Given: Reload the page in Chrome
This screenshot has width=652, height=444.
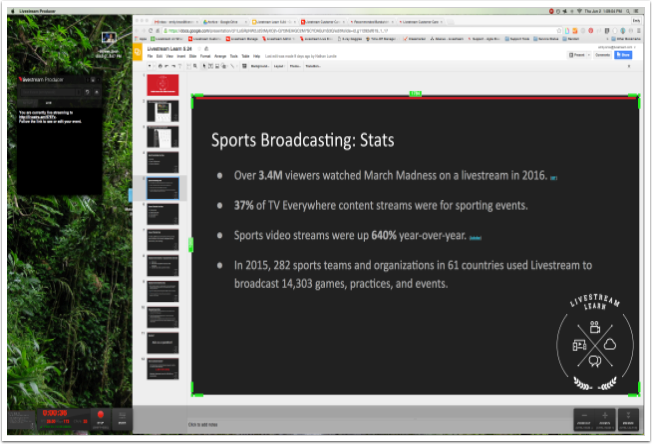Looking at the screenshot, I should click(151, 31).
